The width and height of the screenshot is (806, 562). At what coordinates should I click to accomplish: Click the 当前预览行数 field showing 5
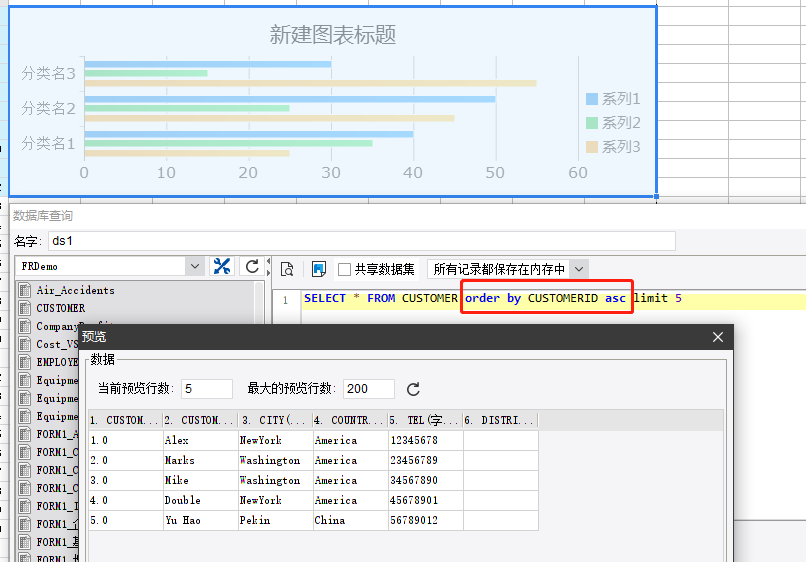coord(207,389)
